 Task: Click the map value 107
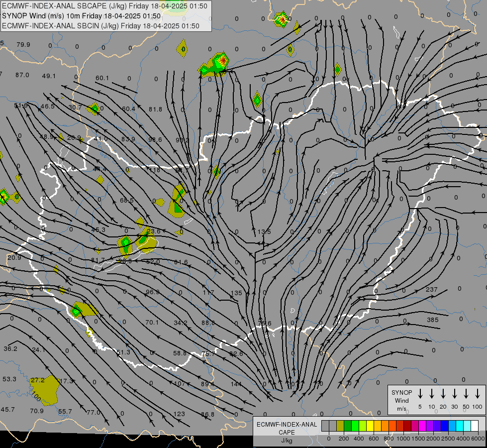tap(180, 384)
